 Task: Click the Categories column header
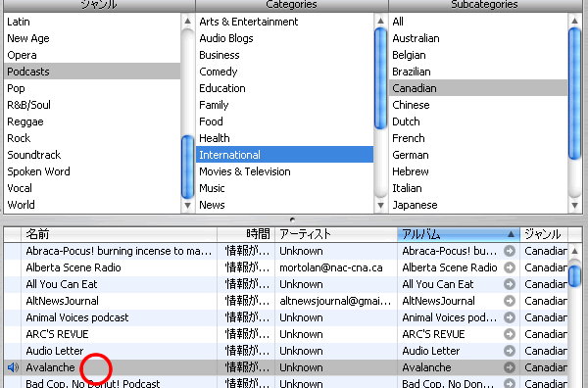tap(291, 5)
